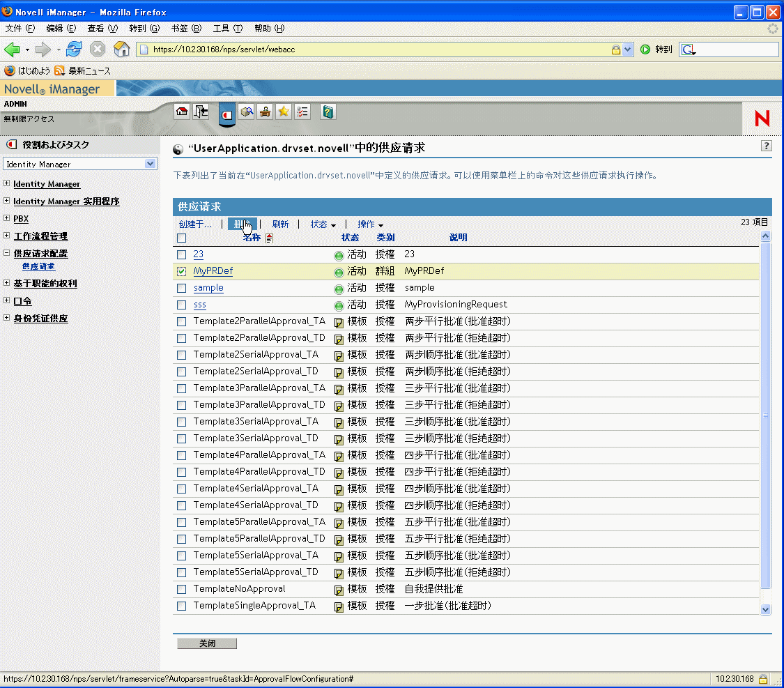The width and height of the screenshot is (784, 688).
Task: Click the browser Stop icon
Action: pyautogui.click(x=98, y=49)
